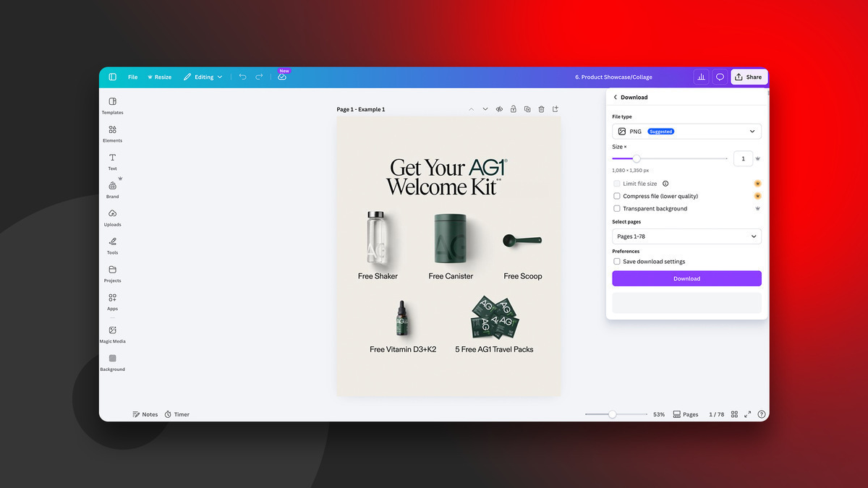Open the Background panel
Viewport: 868px width, 488px height.
click(112, 362)
